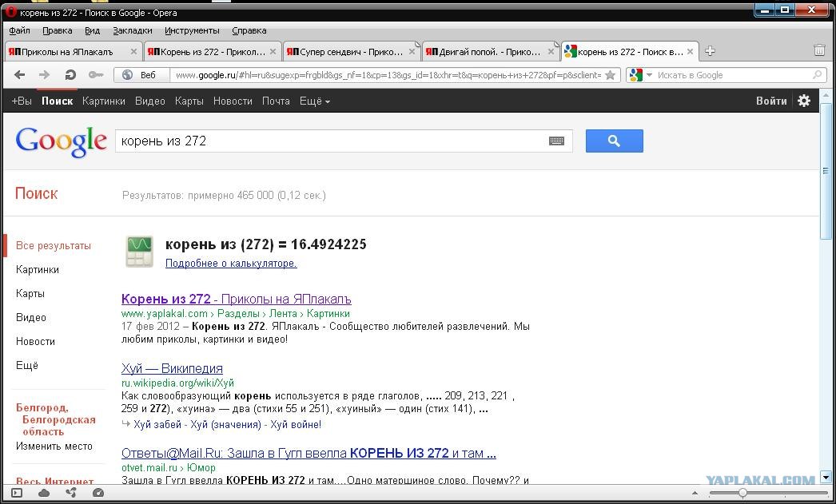
Task: Click the vertical page scrollbar thumb
Action: [x=826, y=170]
